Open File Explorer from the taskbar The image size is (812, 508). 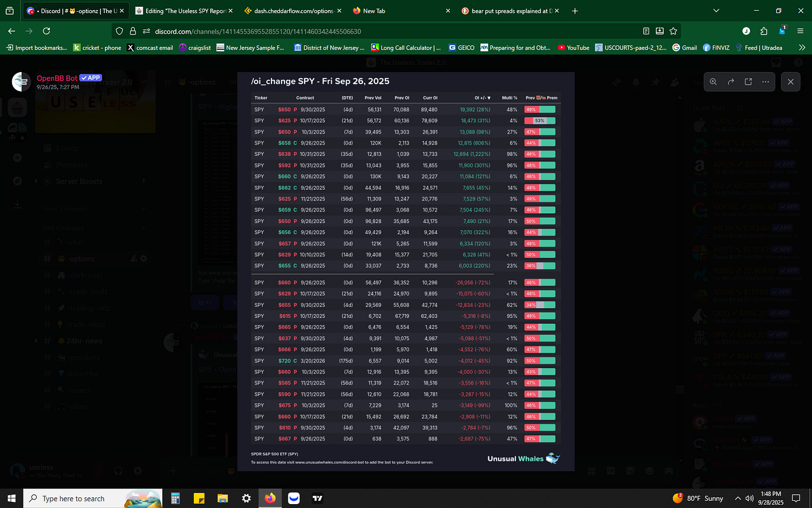[x=223, y=498]
